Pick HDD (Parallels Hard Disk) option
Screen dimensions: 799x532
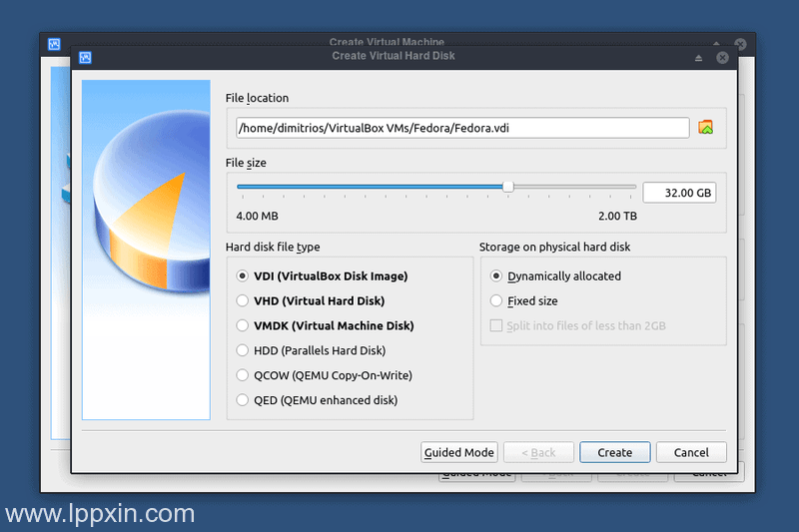point(311,350)
